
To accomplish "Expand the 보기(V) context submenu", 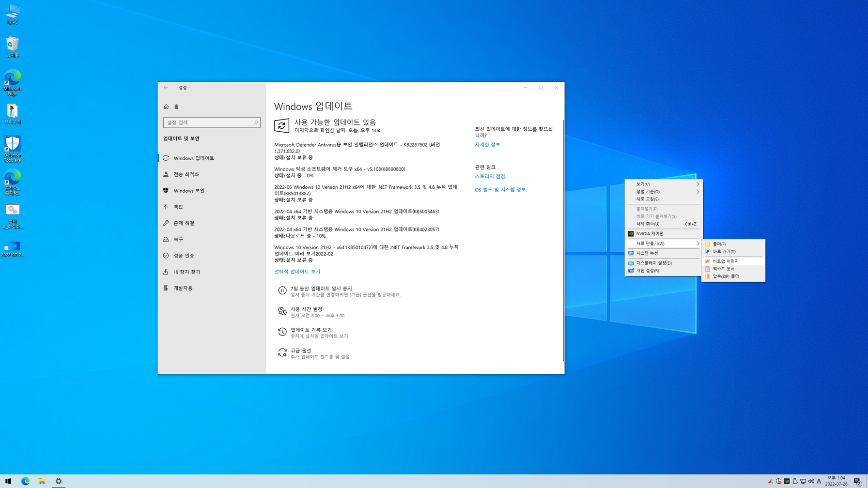I will point(663,184).
